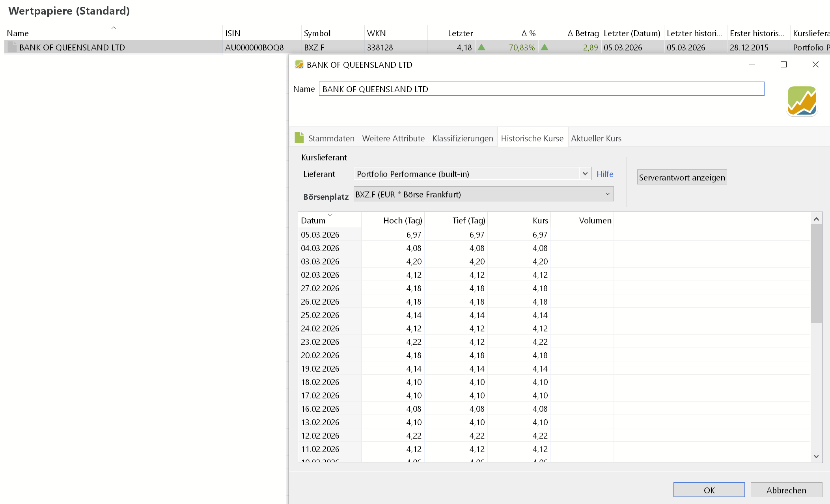Switch to the Aktueller Kurs tab
The width and height of the screenshot is (830, 504).
pyautogui.click(x=596, y=138)
